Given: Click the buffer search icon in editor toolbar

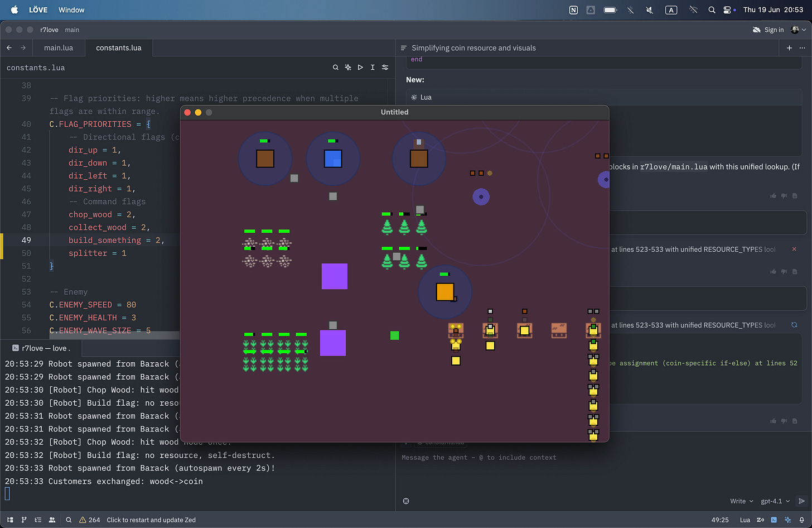Looking at the screenshot, I should [x=335, y=68].
